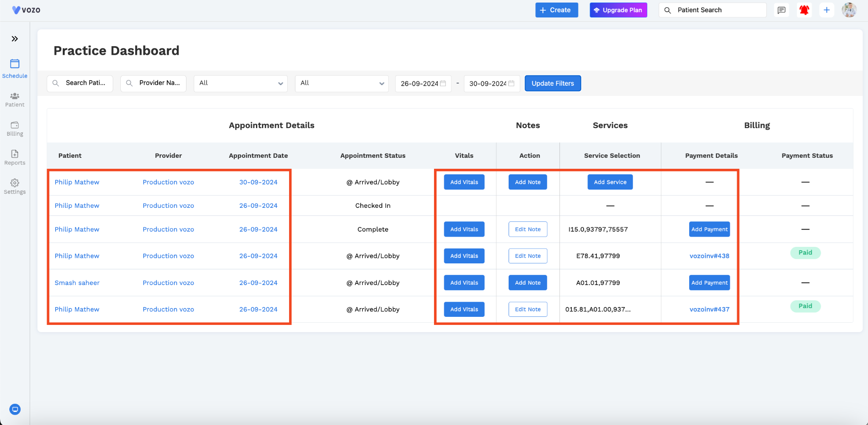Click Add Note in Smash saheer row
The width and height of the screenshot is (868, 425).
pyautogui.click(x=528, y=282)
